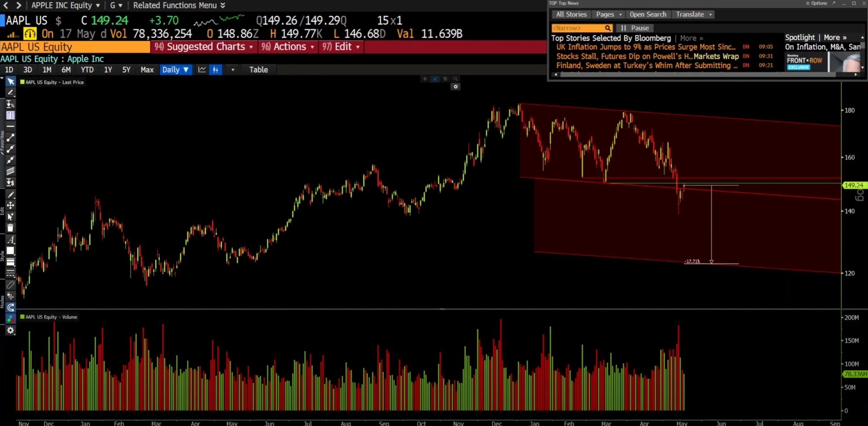
Task: Expand the Related Functions Menu
Action: pyautogui.click(x=179, y=5)
